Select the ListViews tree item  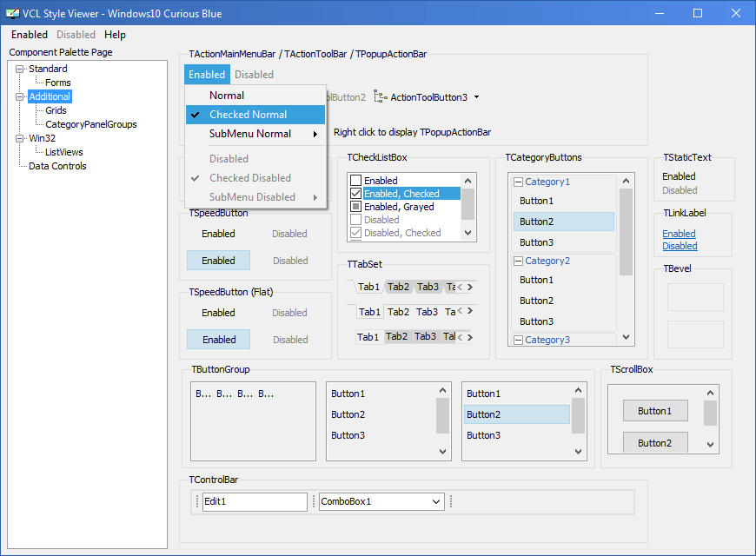64,152
